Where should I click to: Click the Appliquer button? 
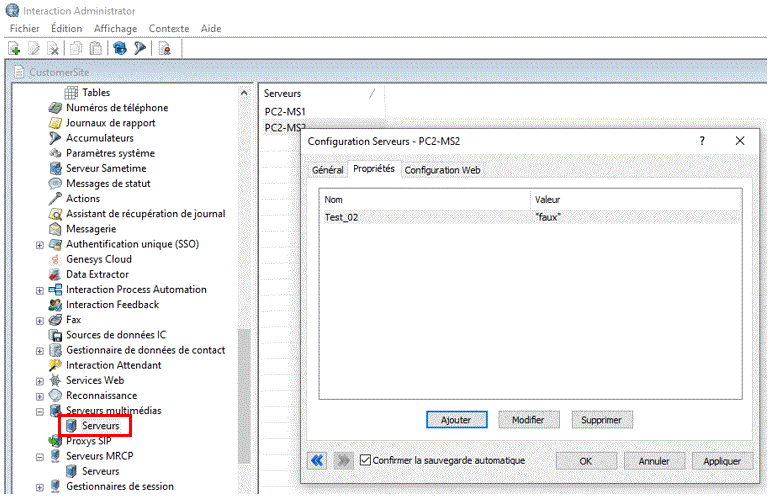(722, 461)
